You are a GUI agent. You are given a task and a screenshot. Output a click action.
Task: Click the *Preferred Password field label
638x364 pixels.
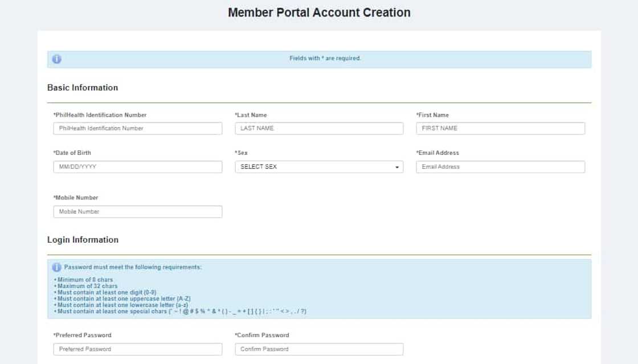point(83,335)
